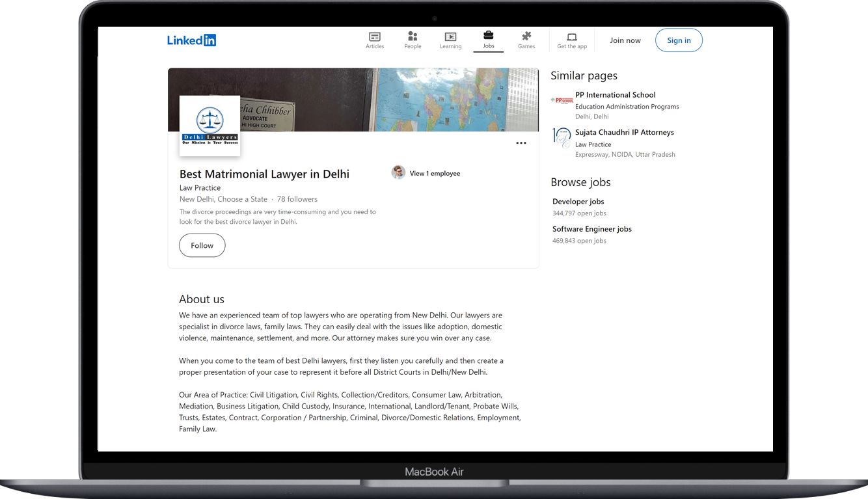Screen dimensions: 868x499
Task: Open the Jobs briefcase icon
Action: point(488,35)
